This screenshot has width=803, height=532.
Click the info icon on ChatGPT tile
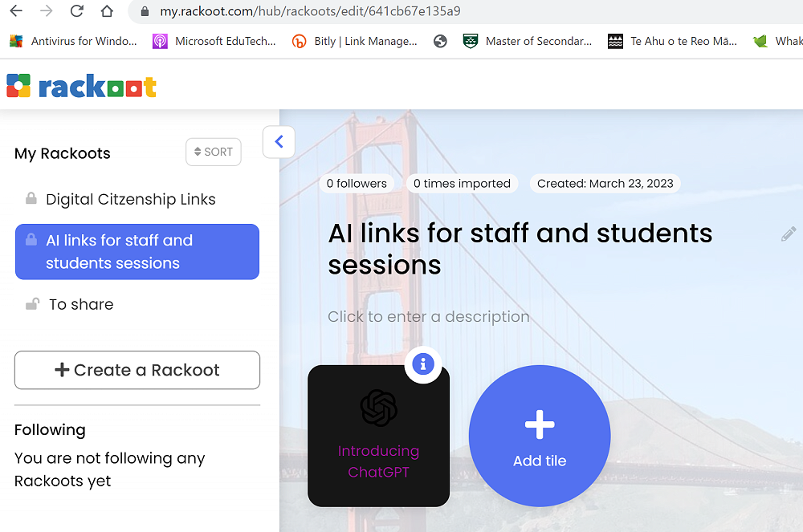[x=422, y=365]
